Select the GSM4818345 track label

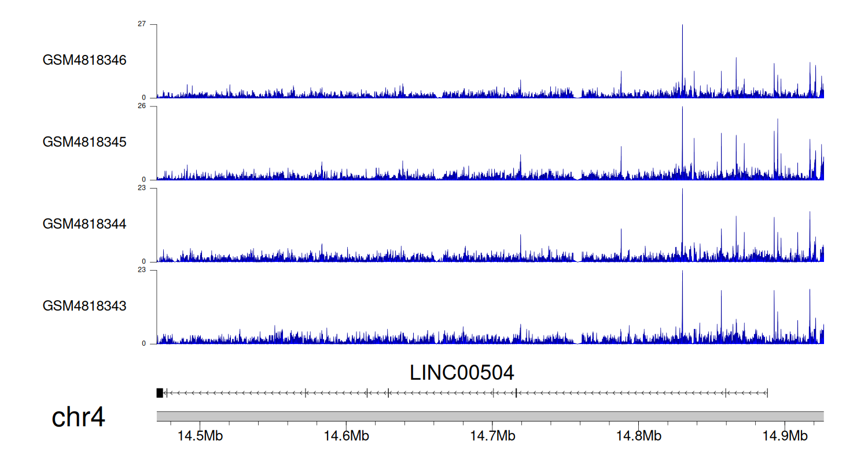[x=84, y=142]
